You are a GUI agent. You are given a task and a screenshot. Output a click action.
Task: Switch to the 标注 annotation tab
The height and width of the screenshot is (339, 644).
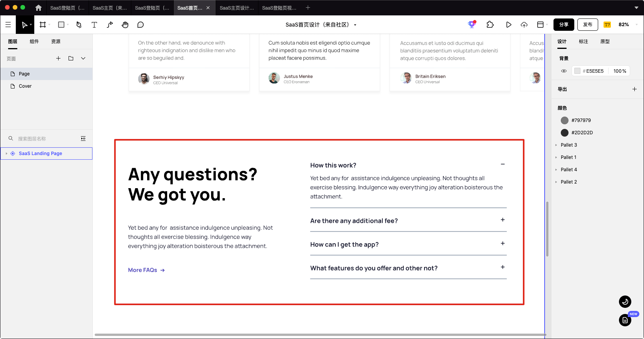point(584,42)
